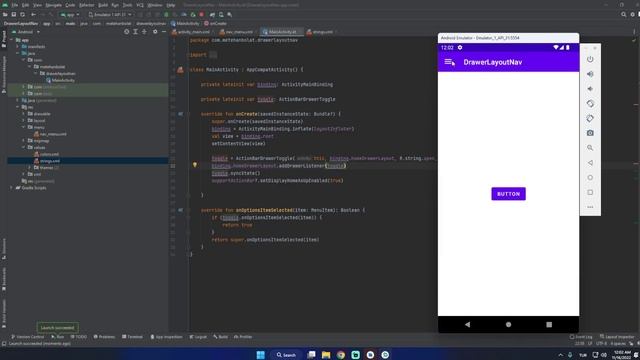Select nav_menu.xml in the project tree
Screen dimensions: 640x360
point(50,134)
